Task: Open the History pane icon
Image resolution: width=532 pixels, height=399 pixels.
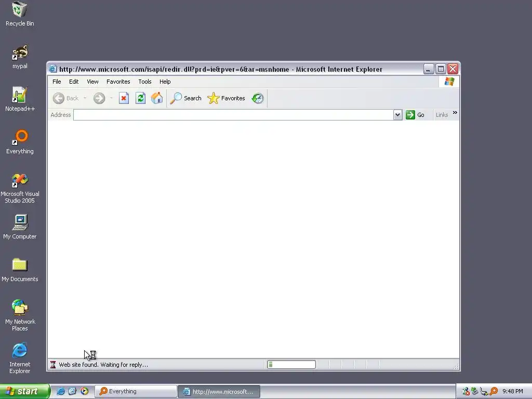Action: 258,98
